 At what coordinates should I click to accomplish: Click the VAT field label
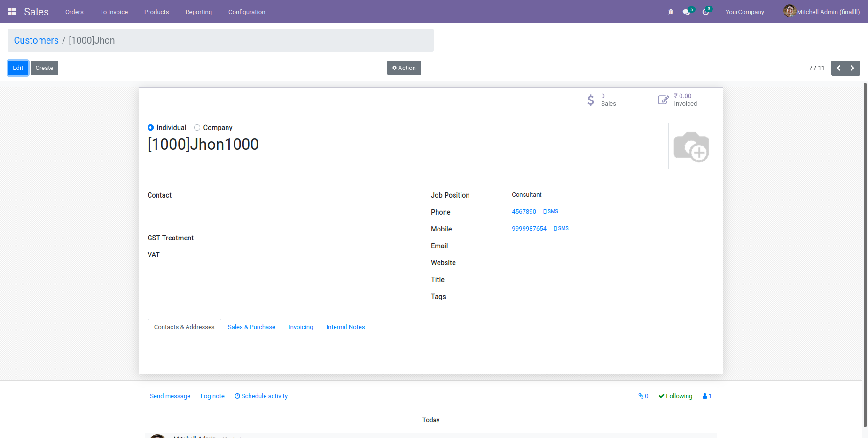click(154, 255)
